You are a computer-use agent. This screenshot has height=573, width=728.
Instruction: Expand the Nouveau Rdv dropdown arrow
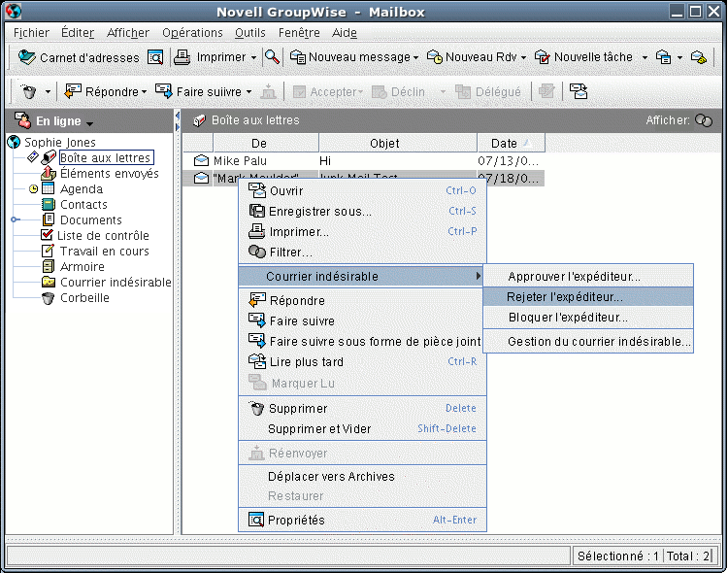523,57
